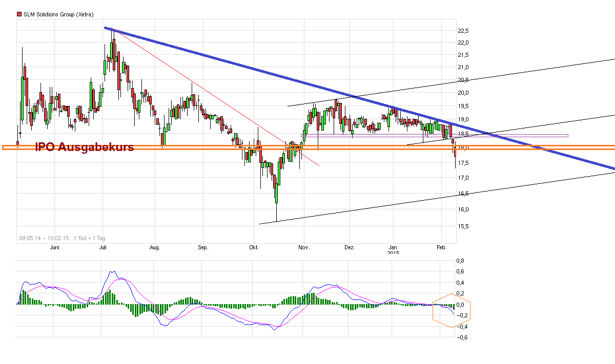Select the Feb. axis label

[441, 247]
